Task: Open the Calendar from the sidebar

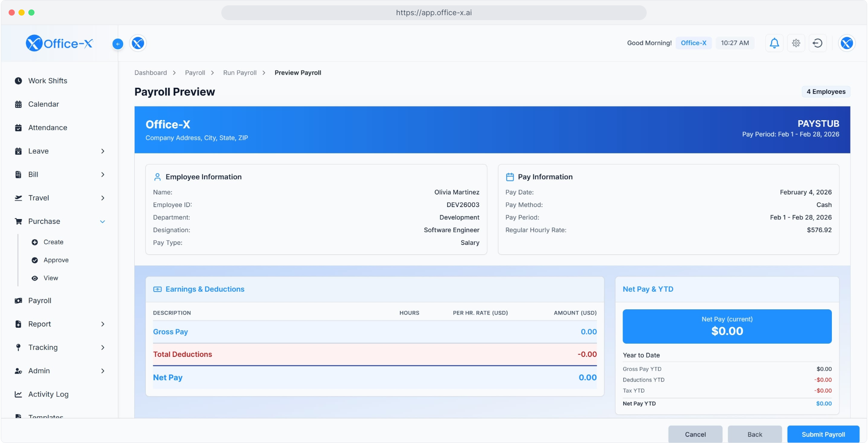Action: point(43,104)
